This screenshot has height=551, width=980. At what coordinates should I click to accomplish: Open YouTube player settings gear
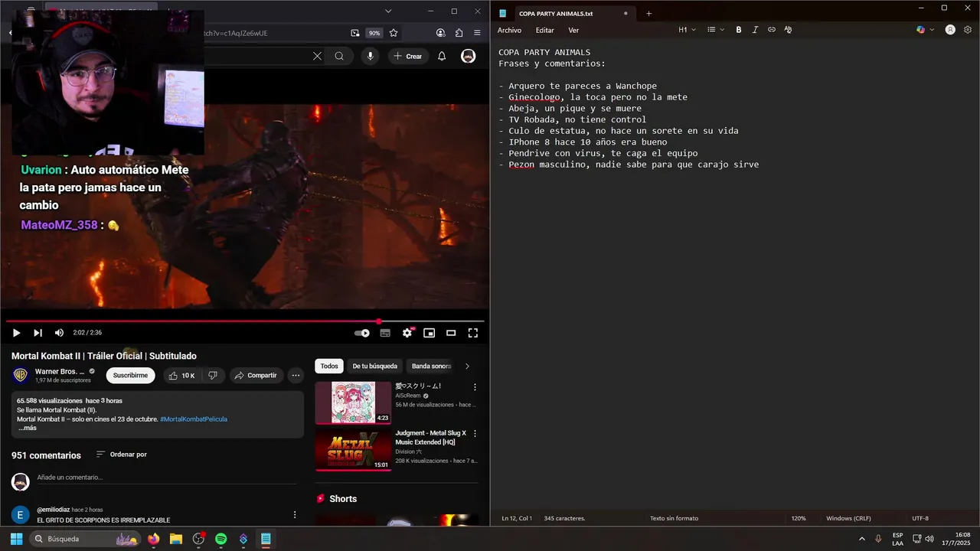(407, 333)
